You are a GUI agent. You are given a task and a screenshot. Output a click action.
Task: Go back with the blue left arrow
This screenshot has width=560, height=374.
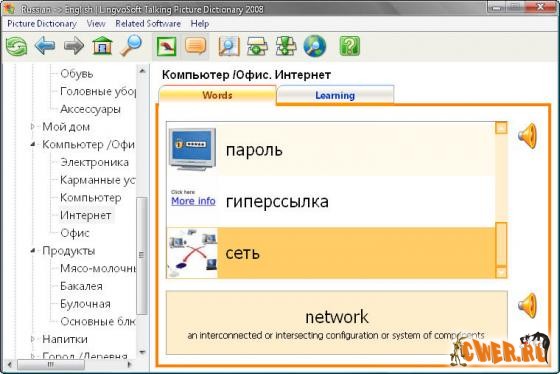point(45,46)
